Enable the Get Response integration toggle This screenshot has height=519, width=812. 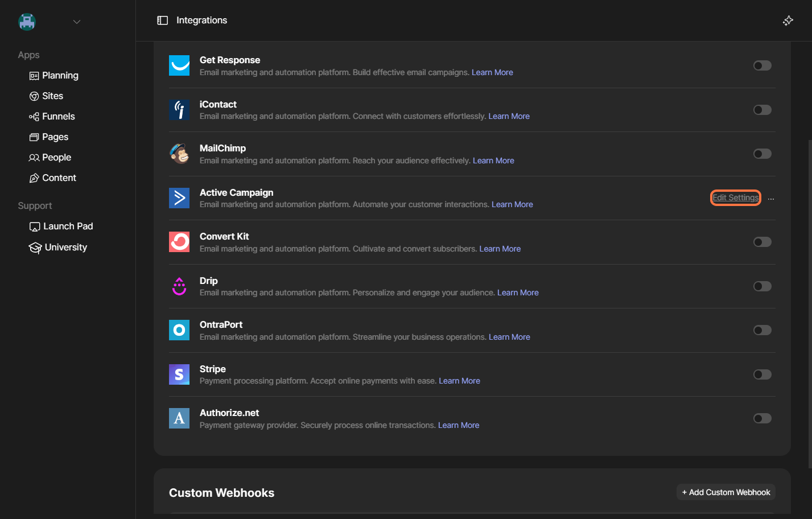pos(762,65)
